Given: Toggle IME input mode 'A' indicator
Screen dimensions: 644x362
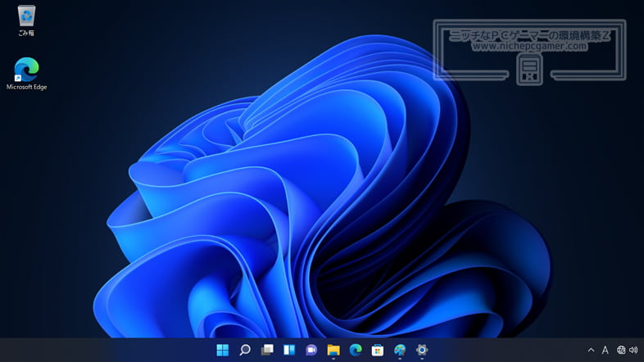Looking at the screenshot, I should pyautogui.click(x=605, y=350).
